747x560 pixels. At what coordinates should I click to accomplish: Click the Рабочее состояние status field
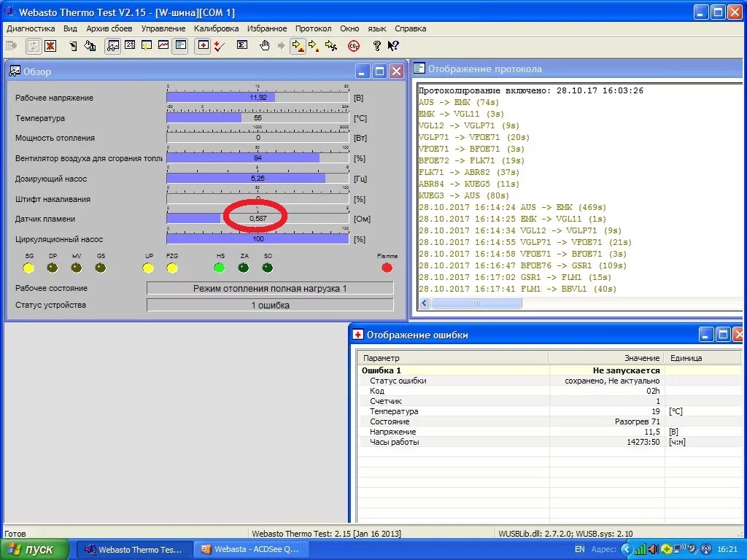pyautogui.click(x=270, y=288)
